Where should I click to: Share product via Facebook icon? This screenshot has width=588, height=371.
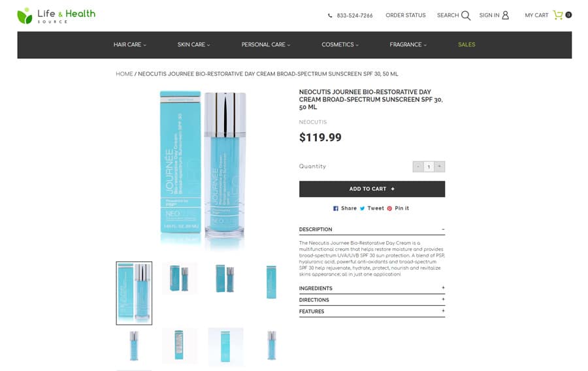pyautogui.click(x=336, y=208)
